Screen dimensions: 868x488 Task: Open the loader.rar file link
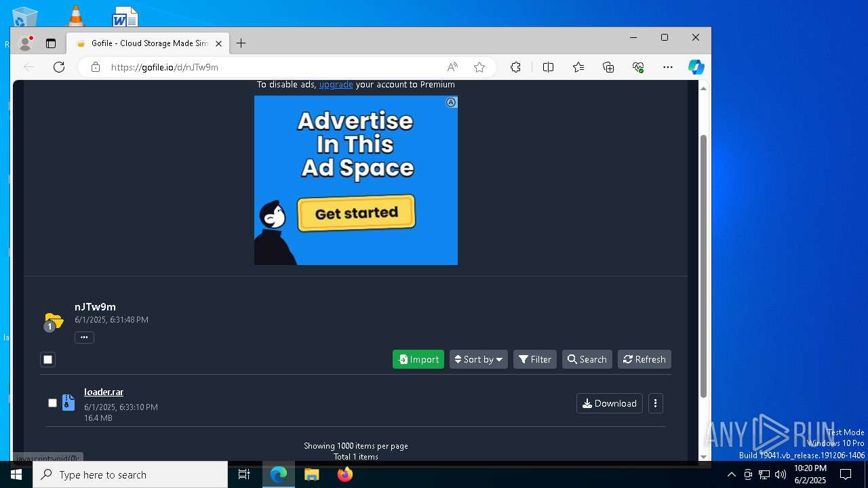click(104, 392)
